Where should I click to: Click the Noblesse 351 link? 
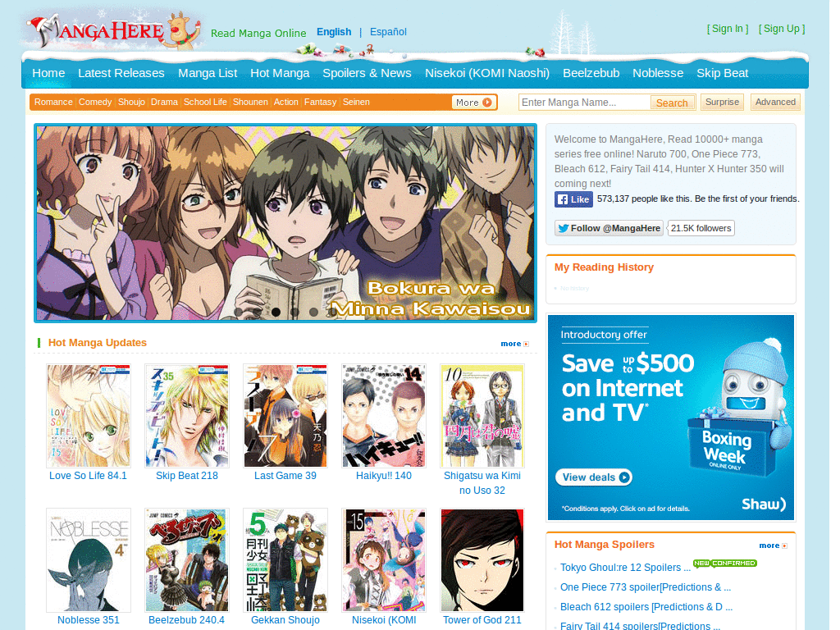click(x=89, y=620)
